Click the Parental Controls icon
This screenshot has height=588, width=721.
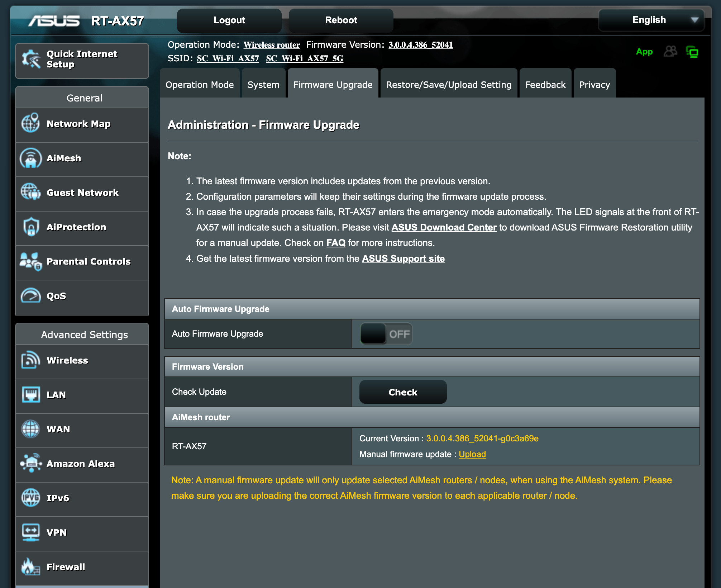31,262
